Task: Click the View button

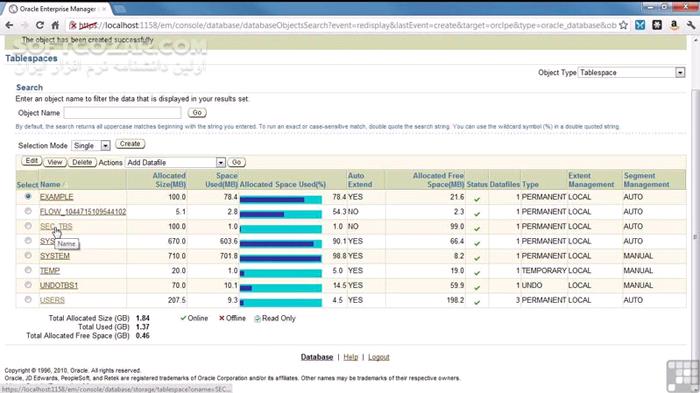Action: click(x=54, y=162)
